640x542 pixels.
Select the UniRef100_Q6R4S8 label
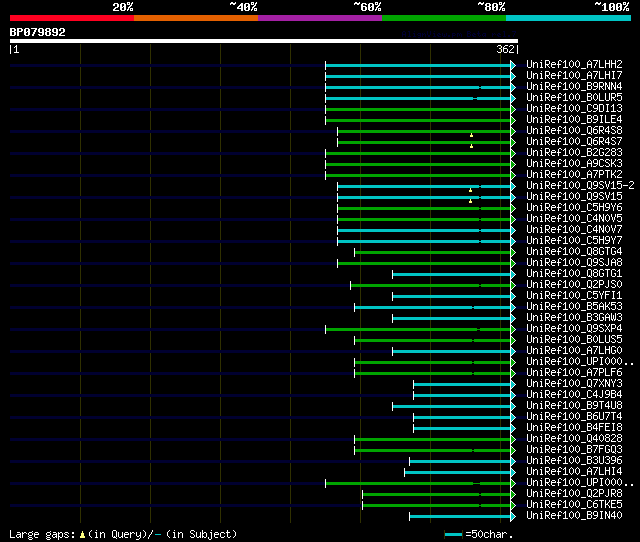[574, 130]
